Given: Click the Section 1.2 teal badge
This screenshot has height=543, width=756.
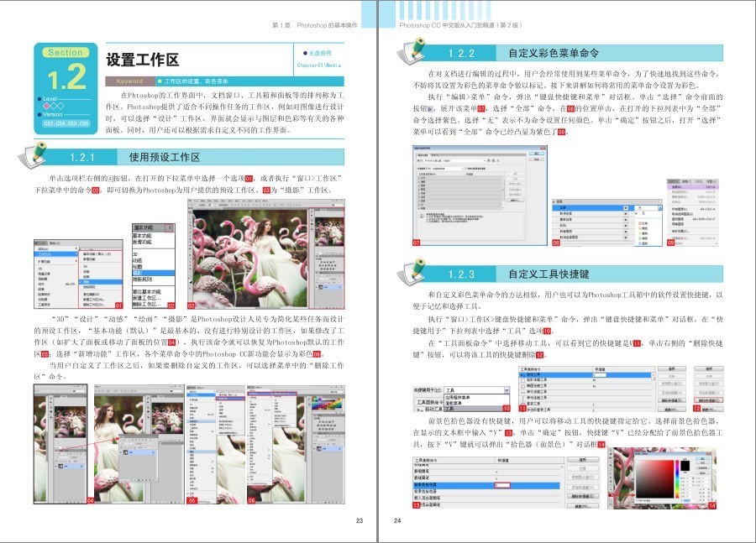Looking at the screenshot, I should [x=66, y=89].
